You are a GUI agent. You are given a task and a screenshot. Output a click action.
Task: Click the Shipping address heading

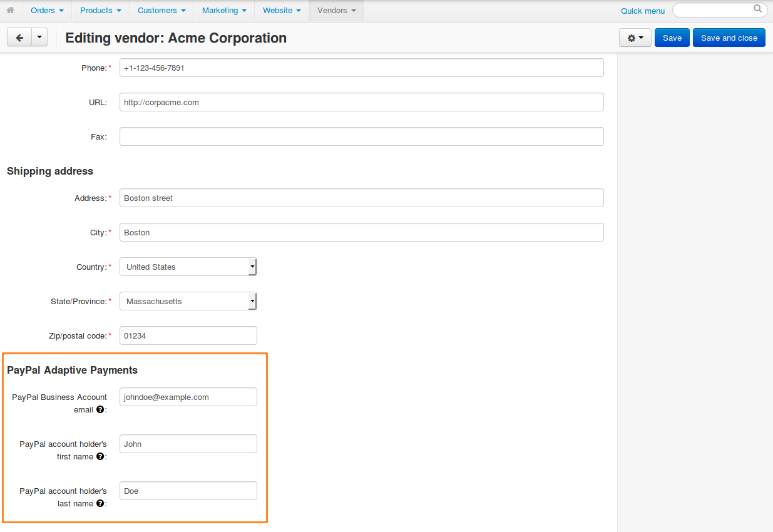click(50, 171)
